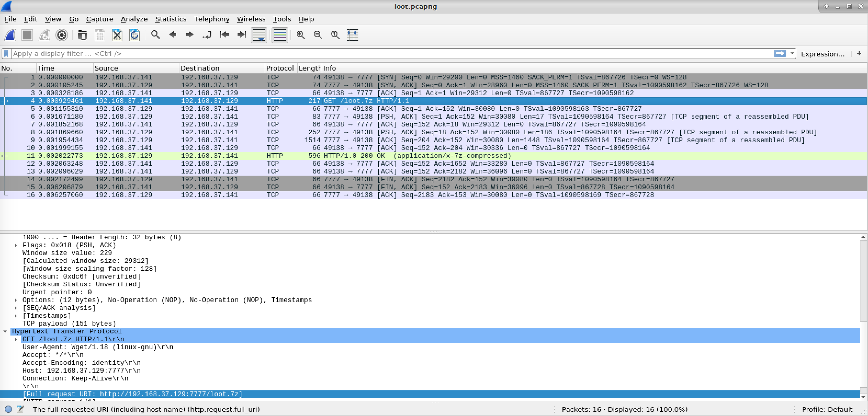Focus the display filter input field
868x416 pixels.
tap(392, 54)
